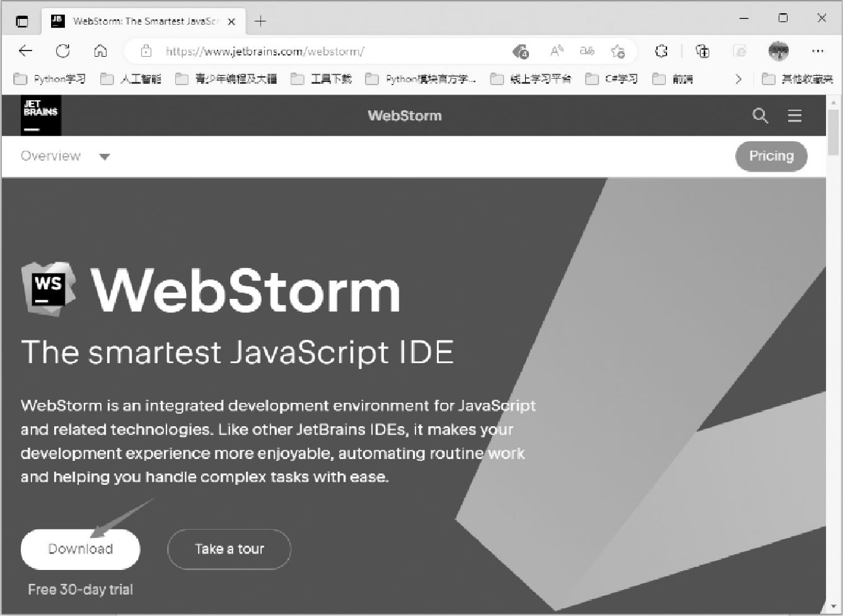Open the 工具下载 bookmarks folder
Viewport: 843px width, 616px height.
[x=321, y=79]
